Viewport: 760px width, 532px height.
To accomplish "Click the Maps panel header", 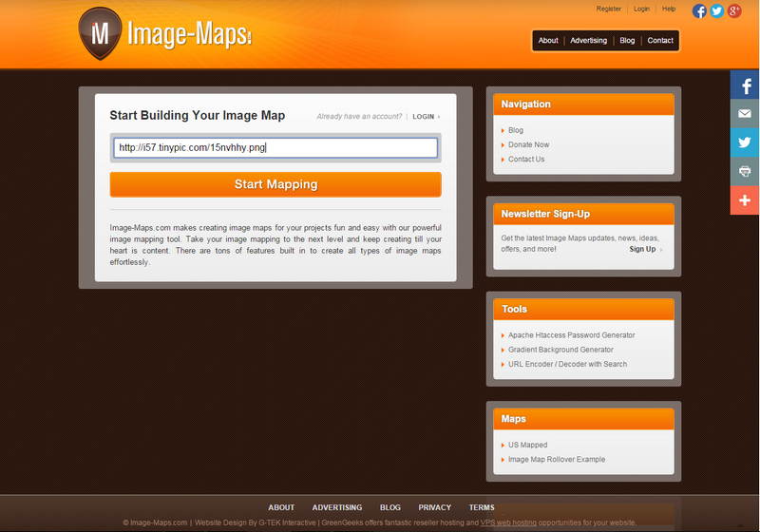I will (583, 419).
